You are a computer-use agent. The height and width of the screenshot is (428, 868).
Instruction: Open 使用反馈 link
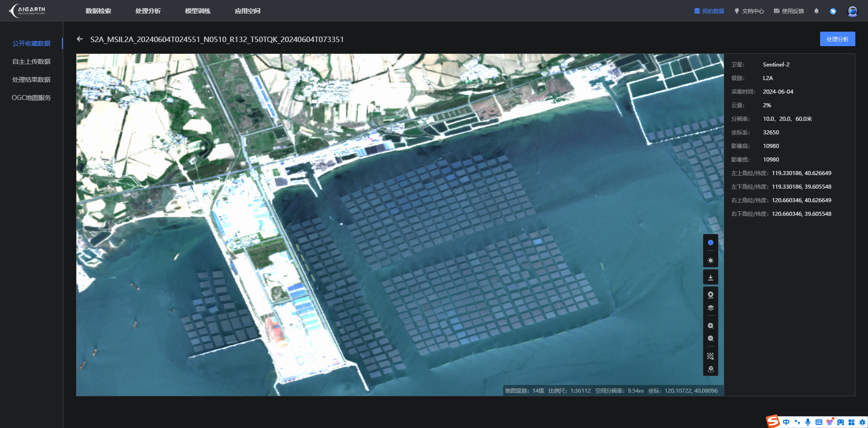coord(789,11)
